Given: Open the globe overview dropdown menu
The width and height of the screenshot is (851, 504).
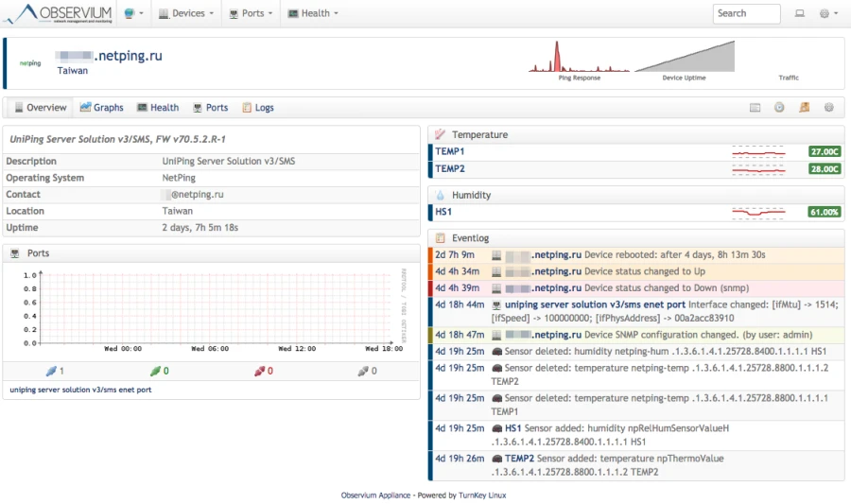Looking at the screenshot, I should [133, 13].
